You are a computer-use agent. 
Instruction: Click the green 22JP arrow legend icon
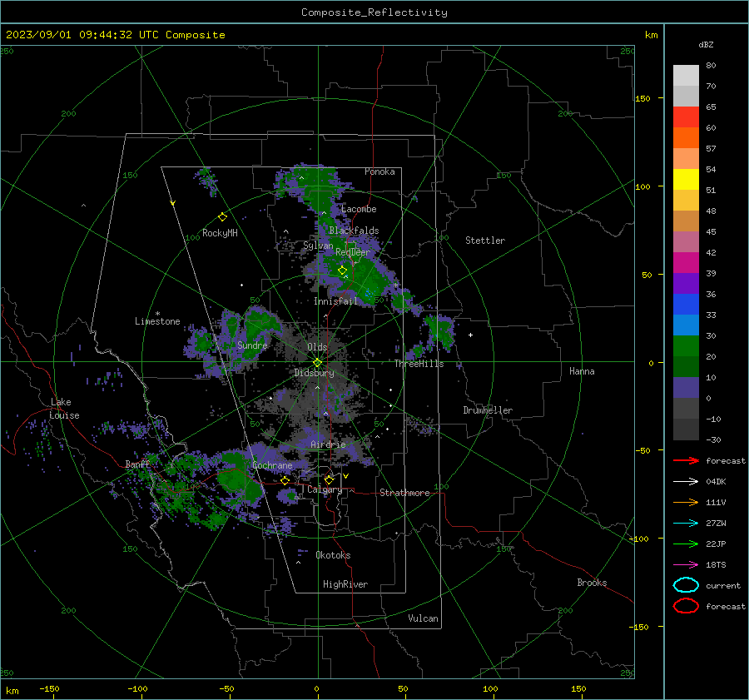click(686, 544)
